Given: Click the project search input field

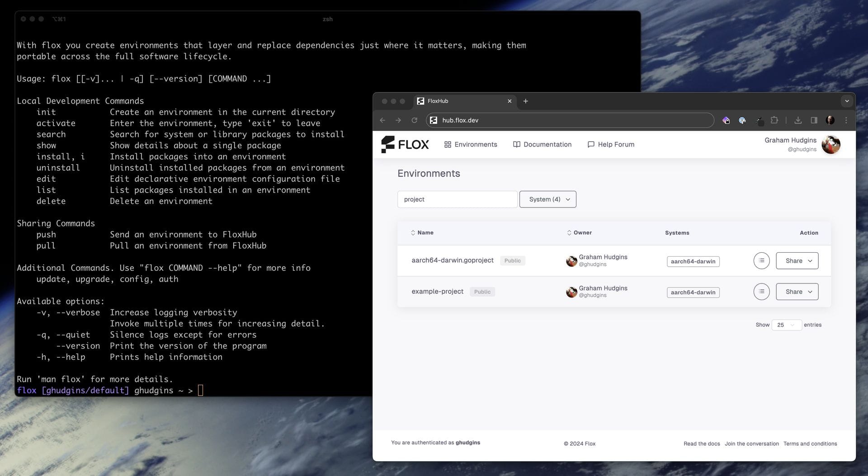Looking at the screenshot, I should [x=457, y=199].
